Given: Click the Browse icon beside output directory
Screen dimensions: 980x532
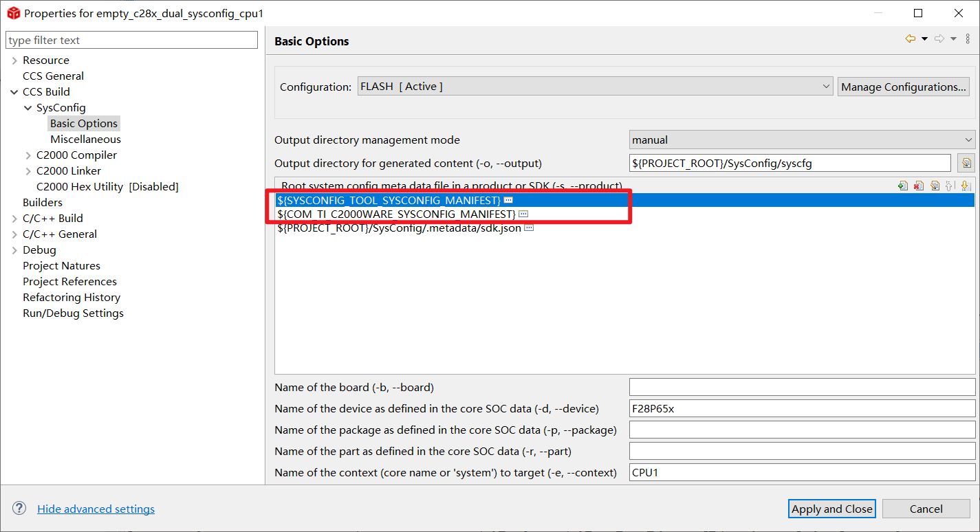Looking at the screenshot, I should 966,163.
